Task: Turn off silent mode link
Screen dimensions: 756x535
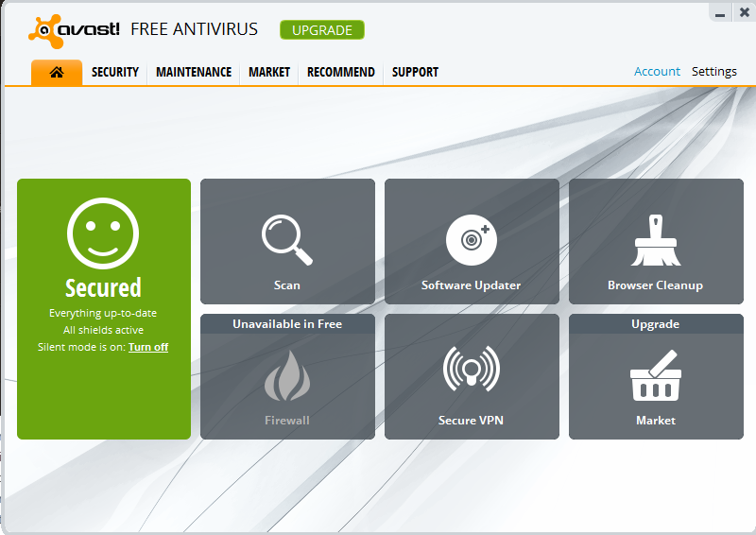Action: click(148, 347)
